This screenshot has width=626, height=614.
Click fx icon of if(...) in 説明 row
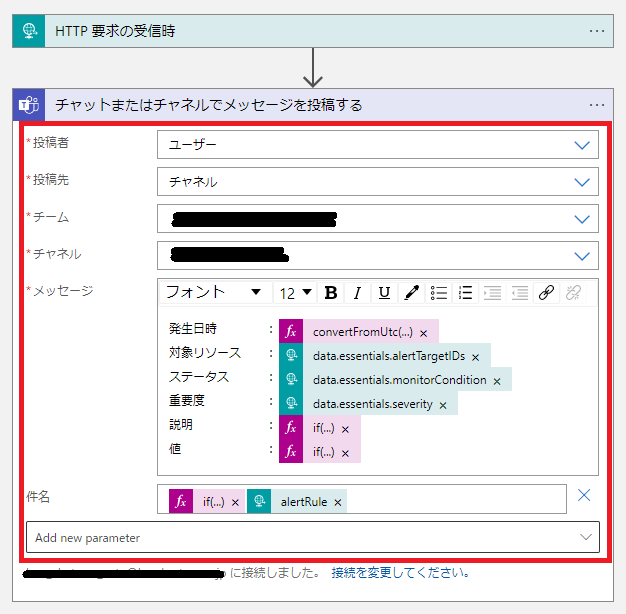291,427
